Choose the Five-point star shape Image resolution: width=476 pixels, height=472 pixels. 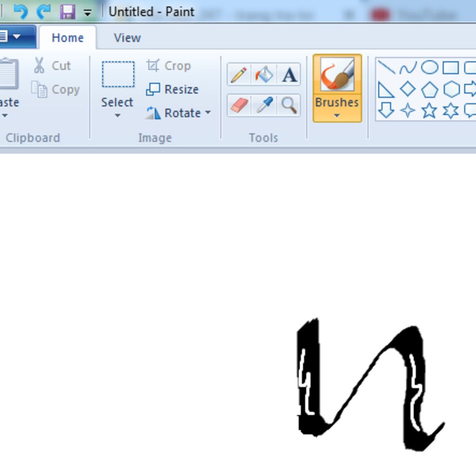click(430, 110)
